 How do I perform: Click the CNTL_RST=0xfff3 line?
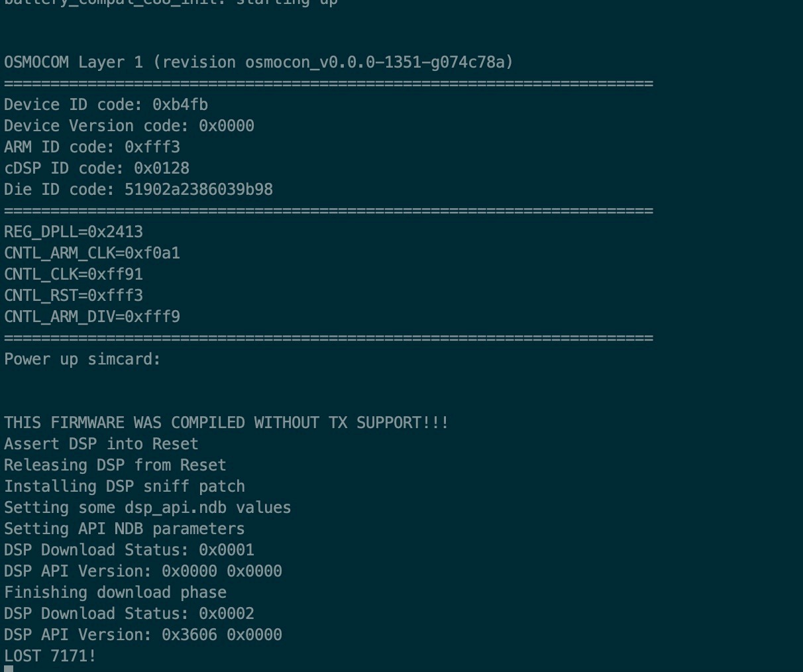tap(74, 296)
